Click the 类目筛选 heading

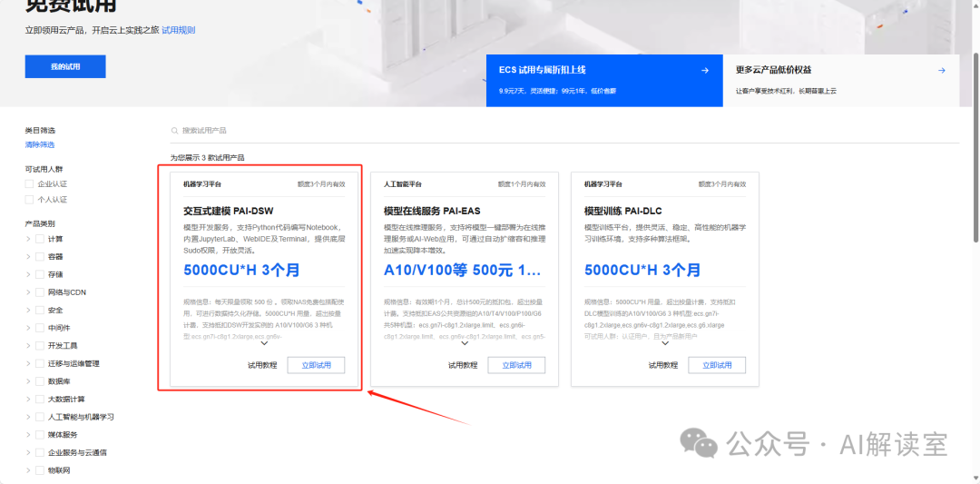coord(40,131)
